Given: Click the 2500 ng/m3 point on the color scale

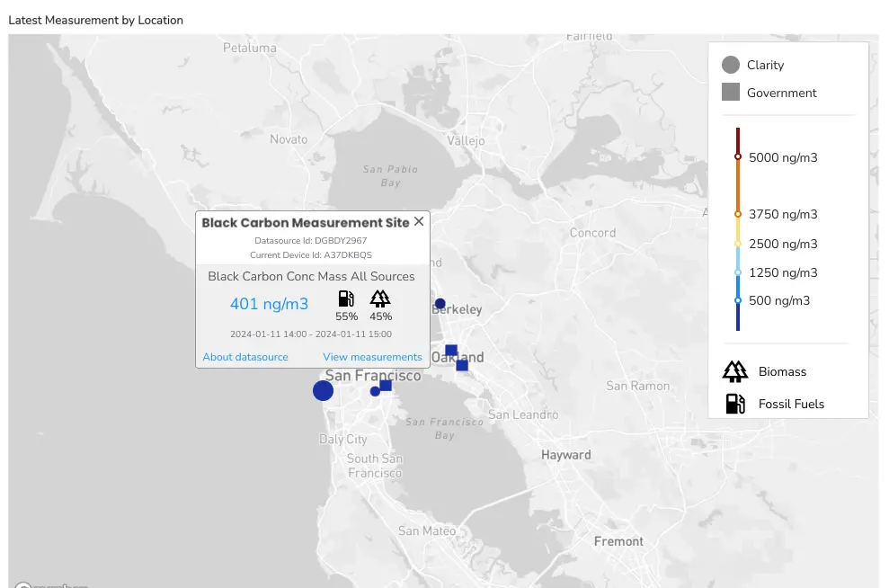Looking at the screenshot, I should click(x=738, y=244).
